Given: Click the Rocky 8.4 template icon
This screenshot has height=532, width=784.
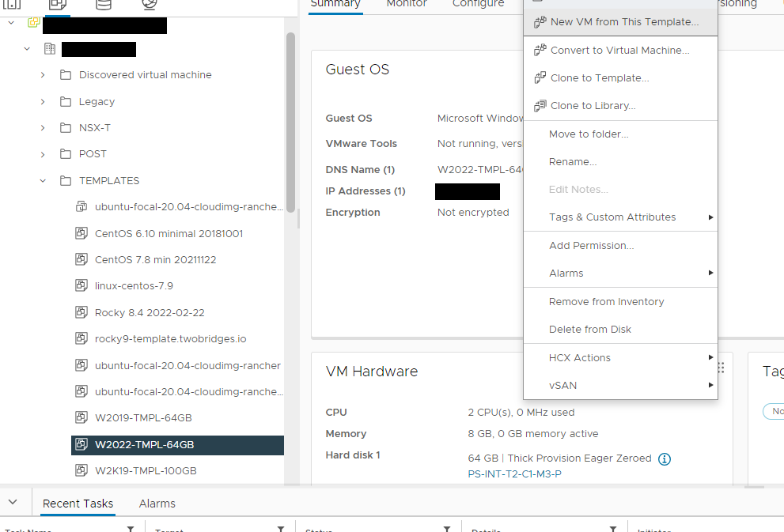Looking at the screenshot, I should [81, 312].
